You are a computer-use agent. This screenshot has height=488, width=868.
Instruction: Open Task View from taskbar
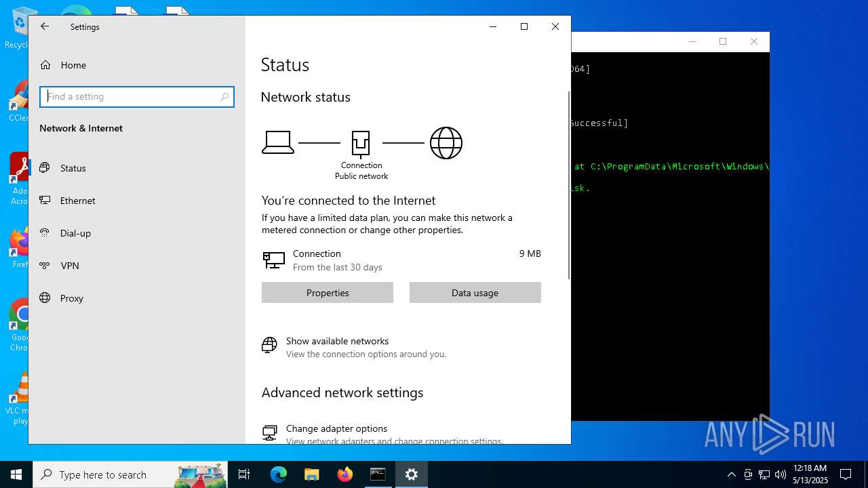tap(244, 474)
